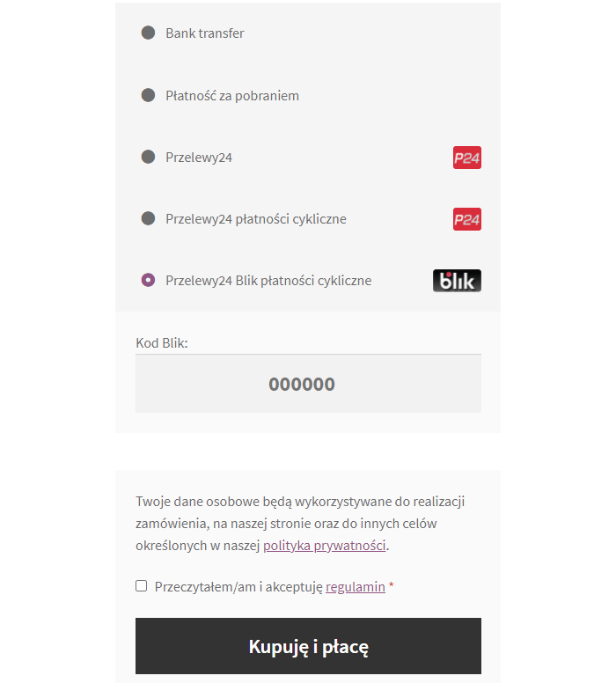
Task: Click the P24 logo beside Przelewy24 płatności cykliczne
Action: [x=466, y=219]
